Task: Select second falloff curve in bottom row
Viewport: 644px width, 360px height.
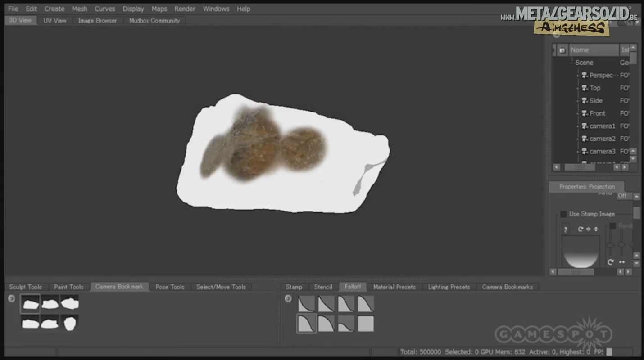Action: 326,324
